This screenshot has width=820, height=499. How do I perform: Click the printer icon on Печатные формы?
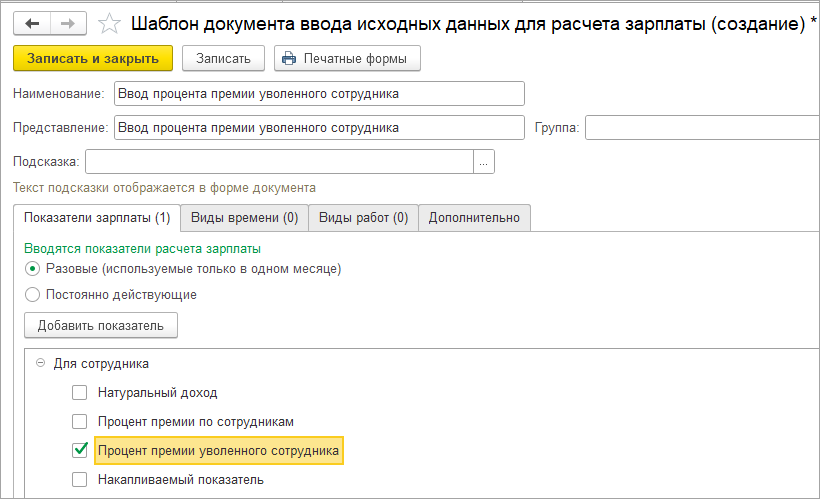coord(290,58)
